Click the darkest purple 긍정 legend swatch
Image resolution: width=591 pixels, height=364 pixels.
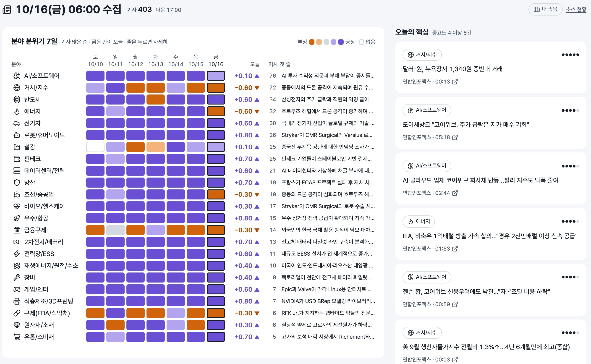[341, 42]
